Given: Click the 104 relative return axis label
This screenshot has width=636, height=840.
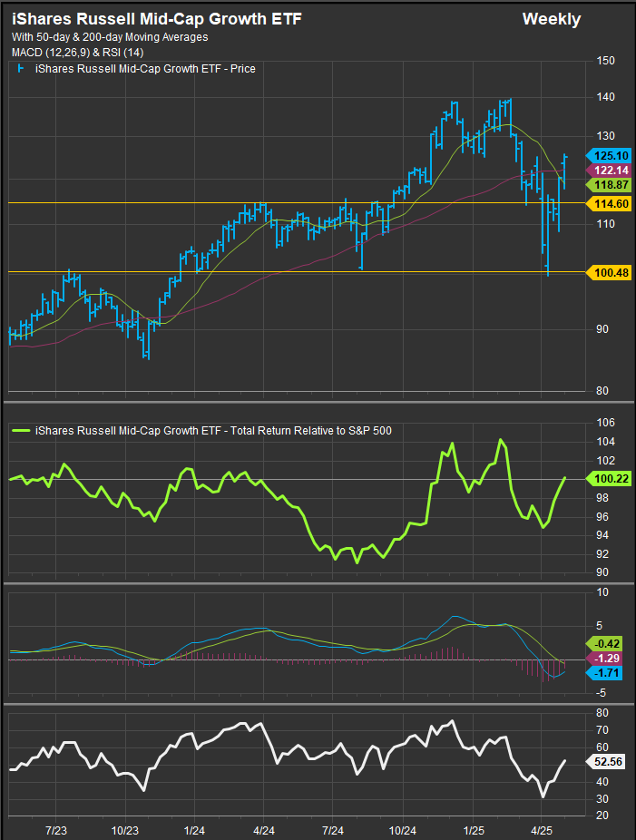Looking at the screenshot, I should (606, 442).
